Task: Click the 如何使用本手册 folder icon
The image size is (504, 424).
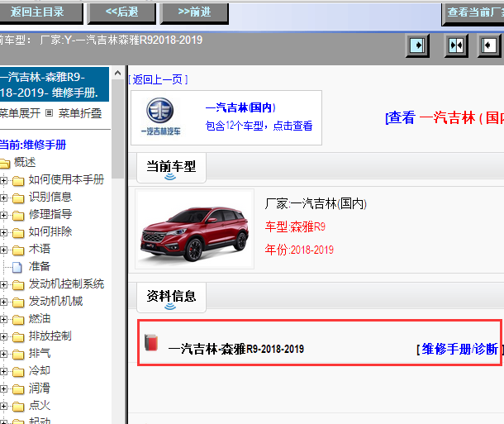Action: [18, 181]
